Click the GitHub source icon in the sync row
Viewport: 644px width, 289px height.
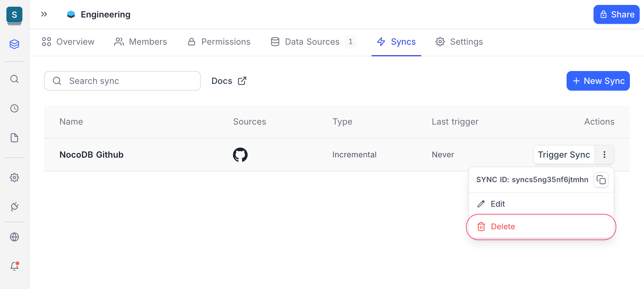click(240, 155)
